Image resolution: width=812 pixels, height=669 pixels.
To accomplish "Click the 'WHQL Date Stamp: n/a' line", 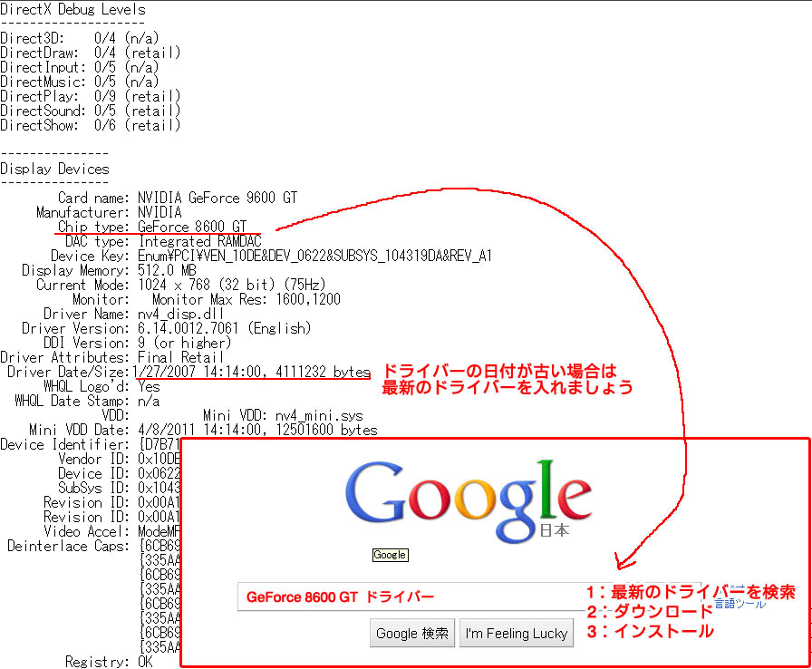I will [x=87, y=401].
